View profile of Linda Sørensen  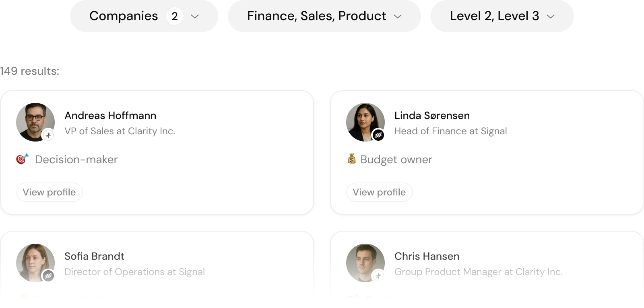coord(380,192)
